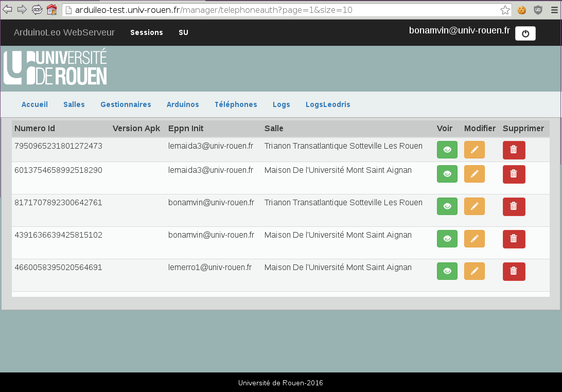Open the browser hamburger menu
Image resolution: width=562 pixels, height=392 pixels.
pyautogui.click(x=553, y=10)
